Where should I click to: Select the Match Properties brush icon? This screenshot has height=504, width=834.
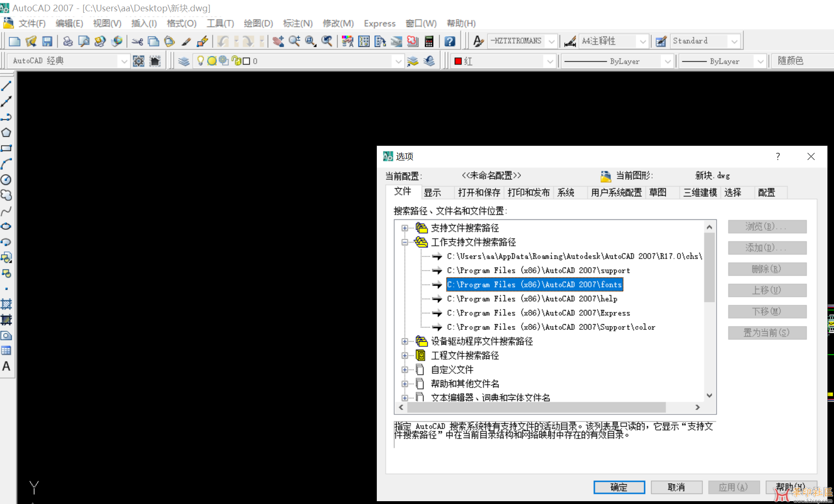186,42
